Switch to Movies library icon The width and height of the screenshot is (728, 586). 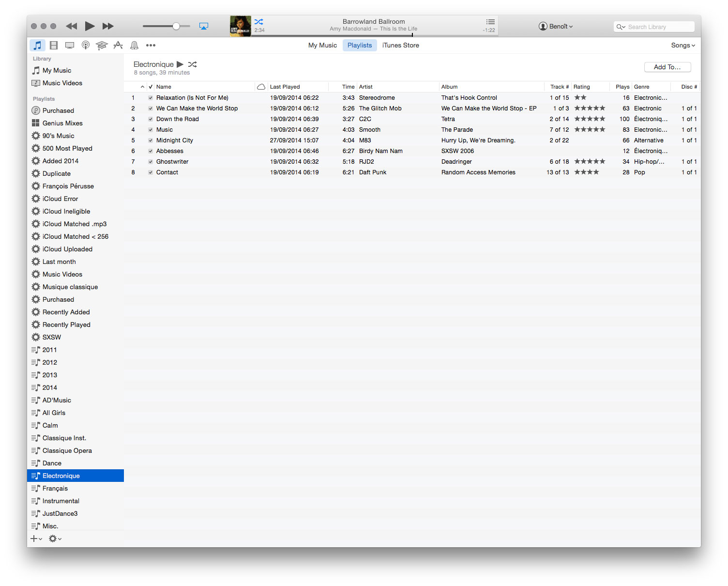[x=54, y=45]
